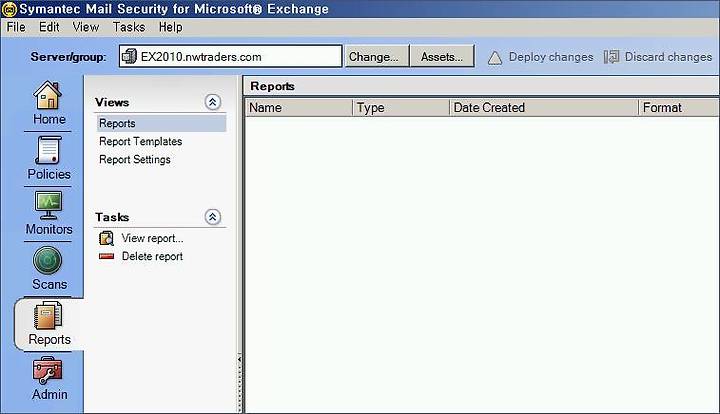The width and height of the screenshot is (720, 414).
Task: Click the View report... task link
Action: click(x=152, y=238)
